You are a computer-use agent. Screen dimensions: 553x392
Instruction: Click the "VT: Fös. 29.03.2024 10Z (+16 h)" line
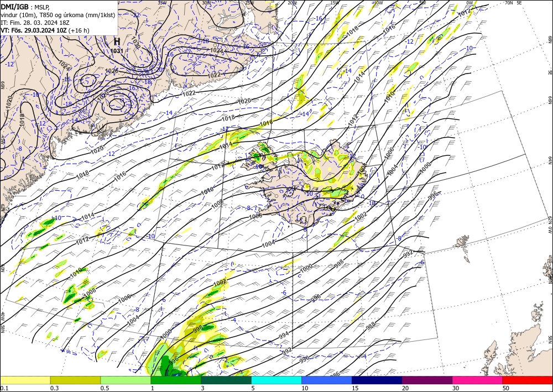45,30
